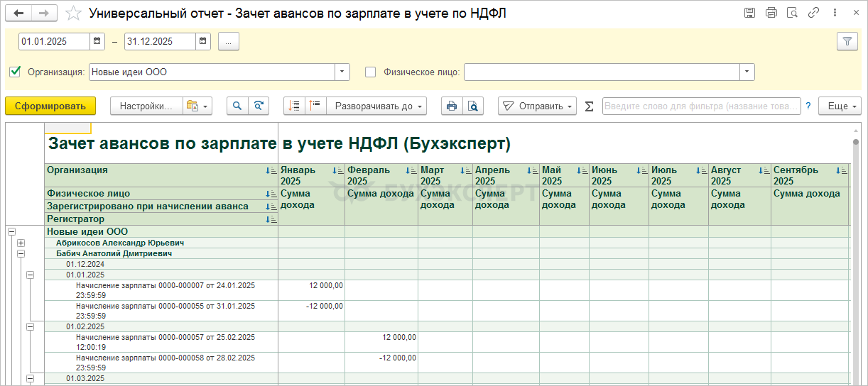Click the Настройки... button
This screenshot has width=868, height=386.
coord(146,106)
